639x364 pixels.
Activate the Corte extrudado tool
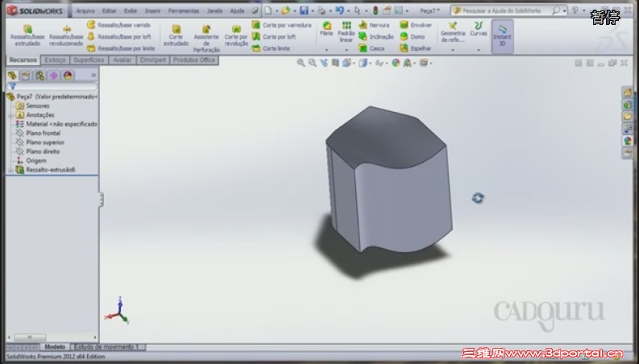point(176,35)
